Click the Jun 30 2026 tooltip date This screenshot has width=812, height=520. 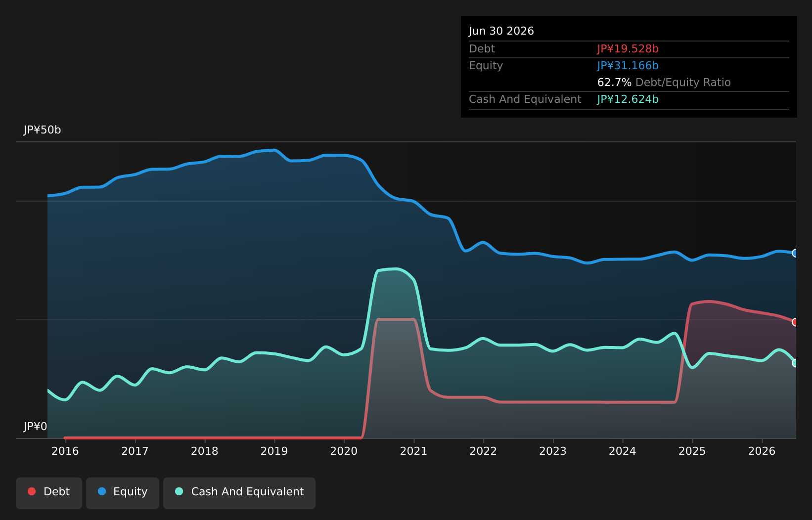click(x=501, y=31)
